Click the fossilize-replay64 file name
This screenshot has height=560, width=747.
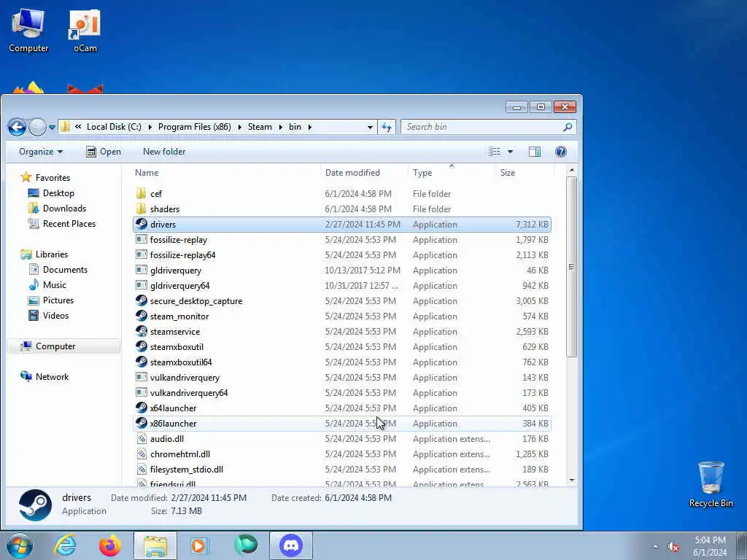182,254
